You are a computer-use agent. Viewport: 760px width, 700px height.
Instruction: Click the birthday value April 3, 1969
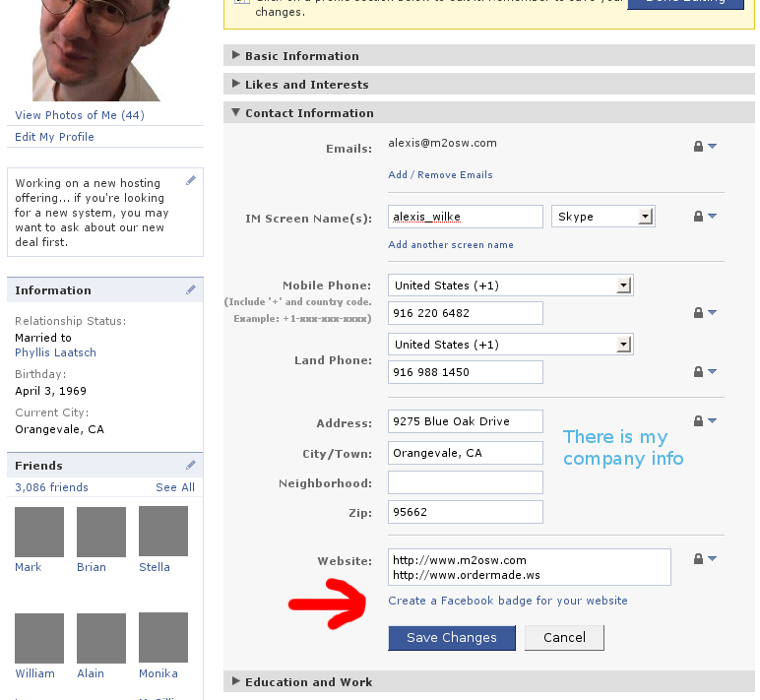click(x=50, y=391)
